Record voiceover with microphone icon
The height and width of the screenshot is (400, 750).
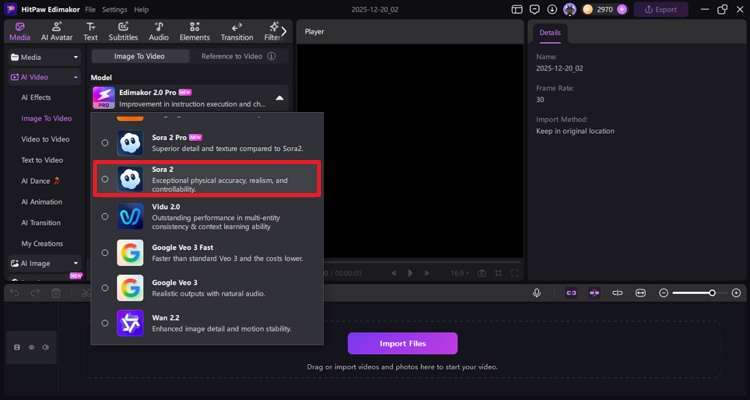(537, 293)
